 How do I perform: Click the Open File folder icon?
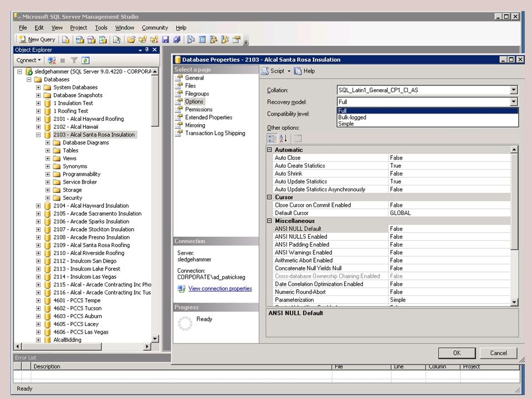[131, 40]
